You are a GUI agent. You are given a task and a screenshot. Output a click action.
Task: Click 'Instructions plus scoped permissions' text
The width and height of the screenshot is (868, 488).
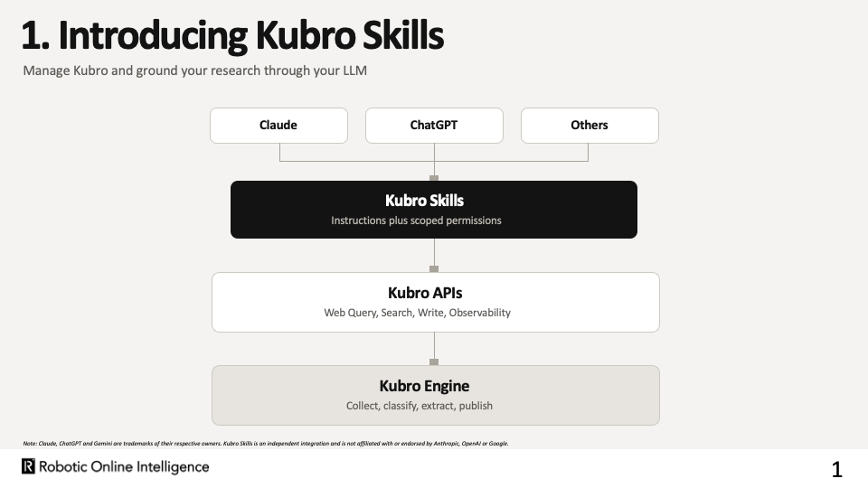point(416,221)
